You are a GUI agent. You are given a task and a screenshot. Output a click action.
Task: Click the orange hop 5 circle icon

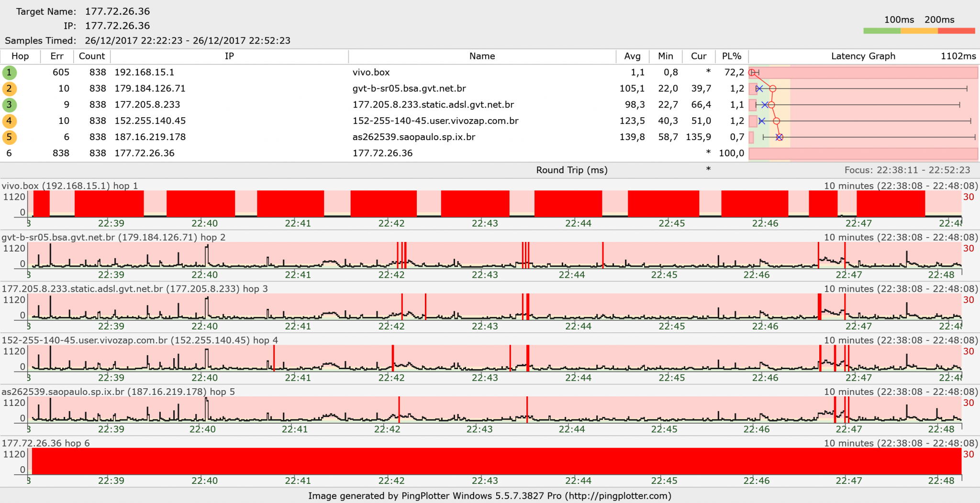(x=9, y=137)
